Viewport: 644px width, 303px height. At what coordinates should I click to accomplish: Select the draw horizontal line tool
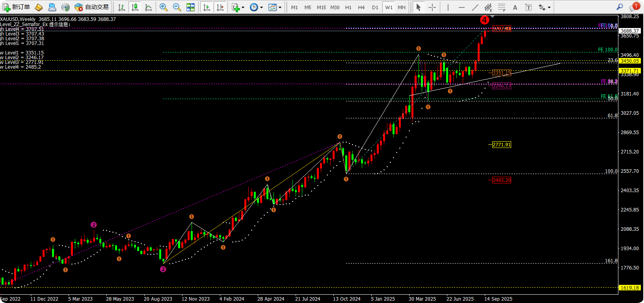(462, 7)
